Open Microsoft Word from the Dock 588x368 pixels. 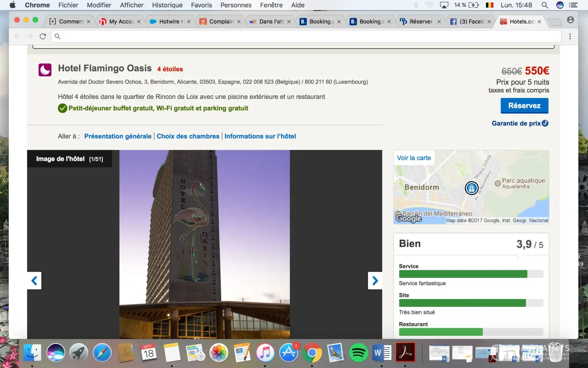click(x=382, y=353)
